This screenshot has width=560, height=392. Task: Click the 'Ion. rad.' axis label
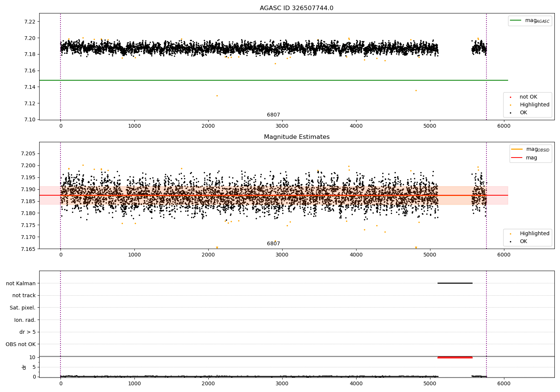pyautogui.click(x=25, y=320)
